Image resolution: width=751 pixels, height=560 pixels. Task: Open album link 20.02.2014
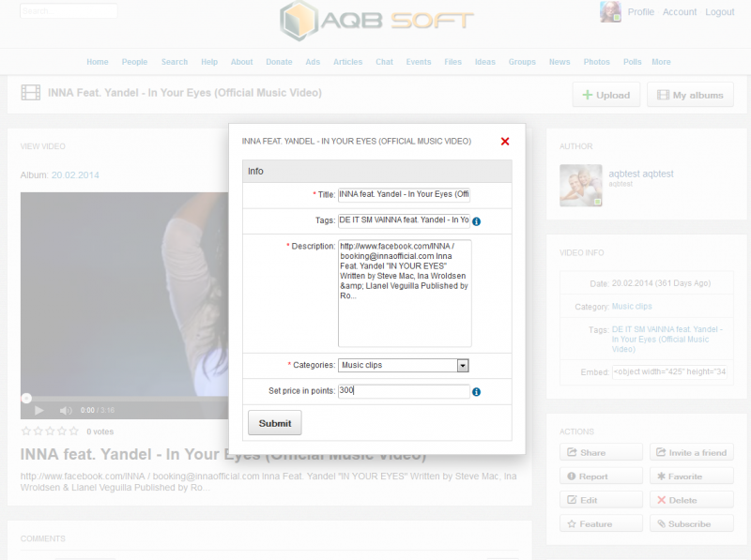pos(75,175)
